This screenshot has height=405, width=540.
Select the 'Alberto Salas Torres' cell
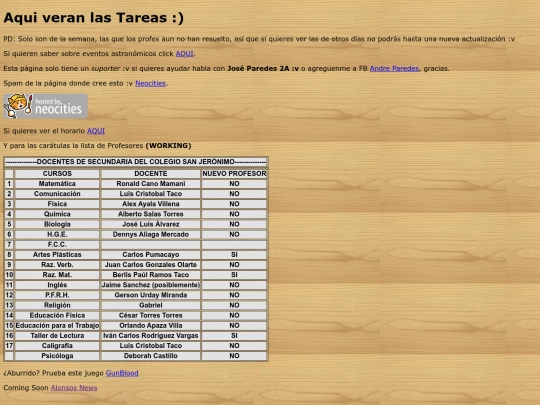coord(150,214)
